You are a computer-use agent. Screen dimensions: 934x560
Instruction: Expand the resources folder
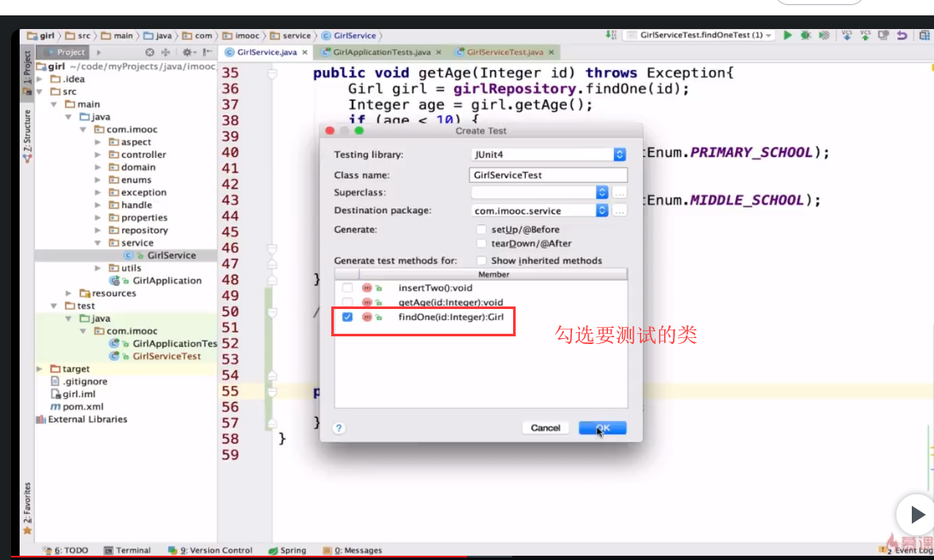(x=68, y=293)
